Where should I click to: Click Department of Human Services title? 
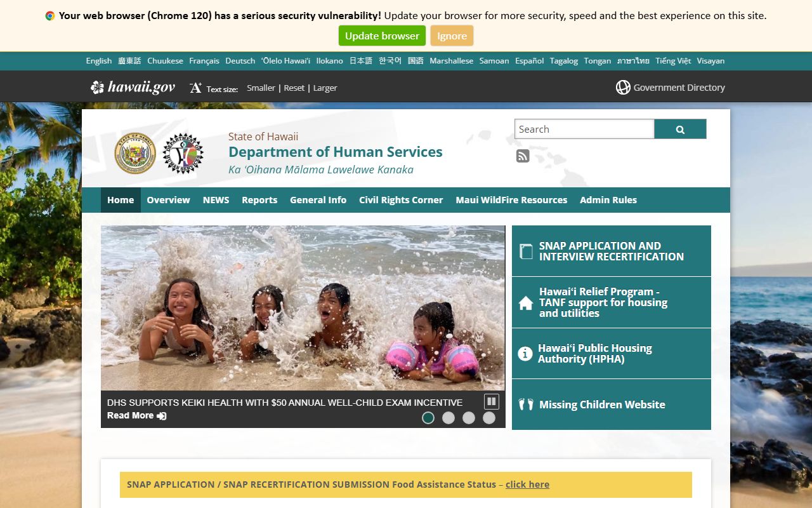[x=336, y=152]
